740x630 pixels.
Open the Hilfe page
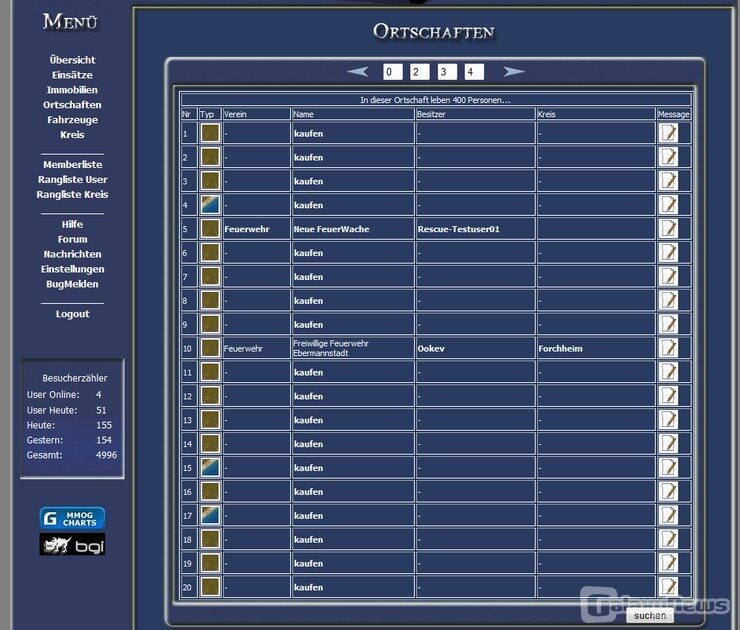tap(72, 224)
